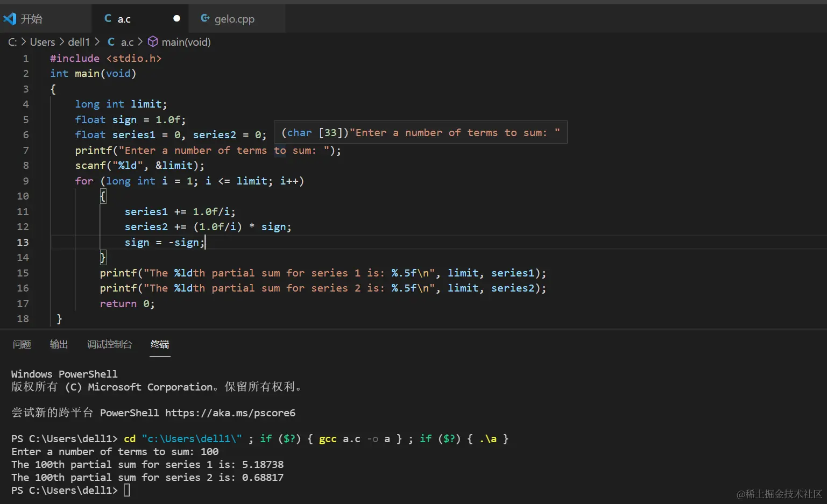Open the gelo.cpp editor tab
827x504 pixels.
tap(237, 19)
